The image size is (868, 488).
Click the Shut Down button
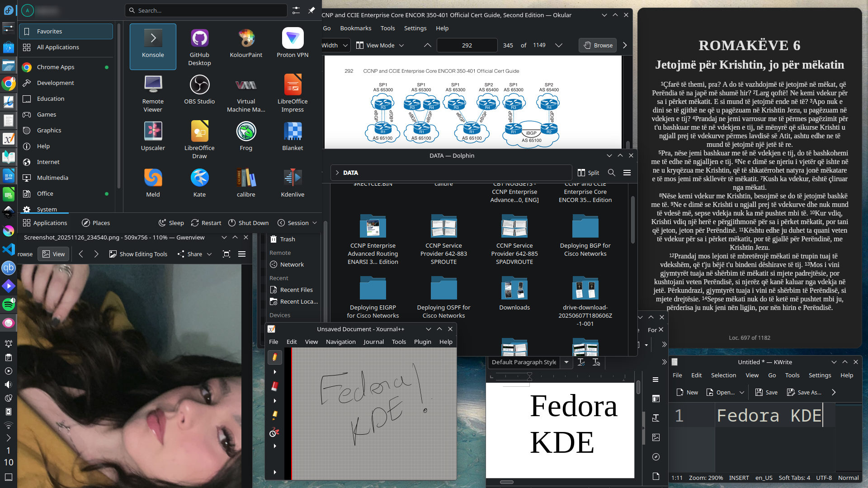[248, 223]
